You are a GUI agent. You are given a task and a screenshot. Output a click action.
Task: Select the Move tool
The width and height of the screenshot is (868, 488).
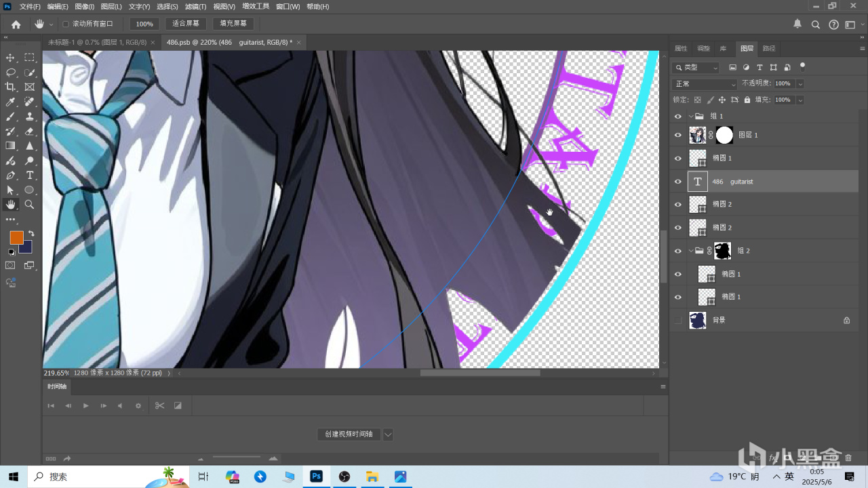coord(10,58)
